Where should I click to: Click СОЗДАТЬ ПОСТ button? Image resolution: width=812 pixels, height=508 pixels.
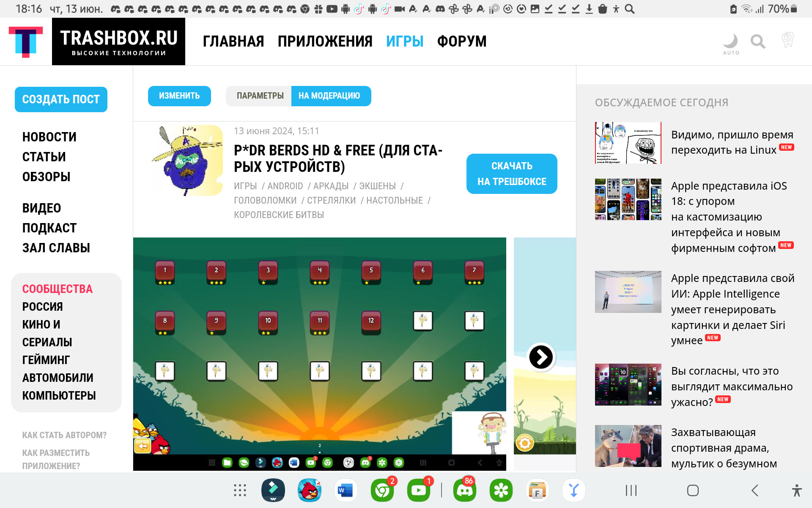point(61,99)
